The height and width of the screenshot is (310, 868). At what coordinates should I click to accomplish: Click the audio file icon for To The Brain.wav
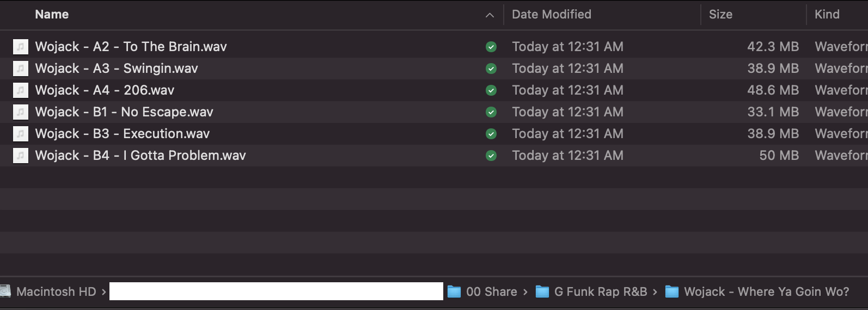(20, 47)
